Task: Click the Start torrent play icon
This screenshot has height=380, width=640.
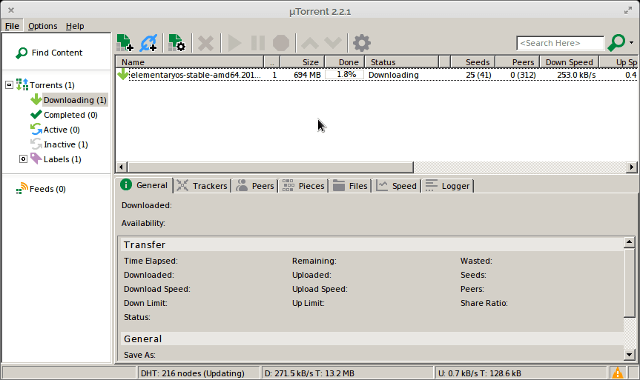Action: pyautogui.click(x=234, y=43)
